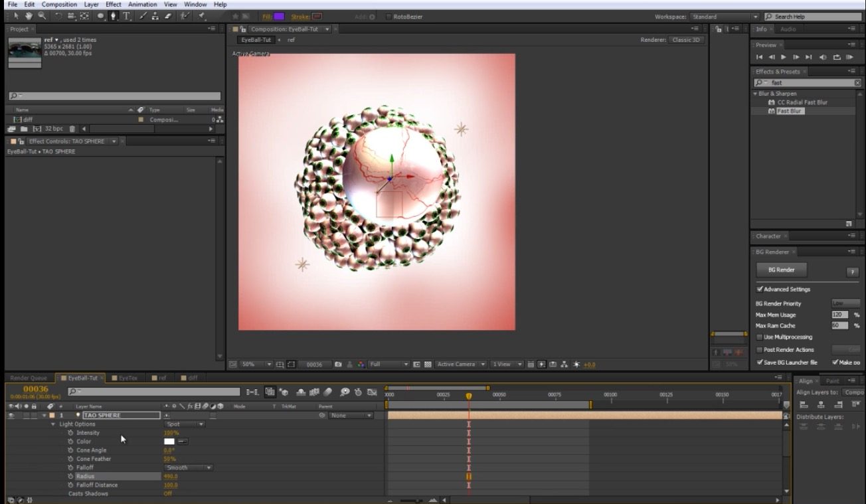Click the reset exposure icon in viewer
866x504 pixels.
[x=576, y=365]
